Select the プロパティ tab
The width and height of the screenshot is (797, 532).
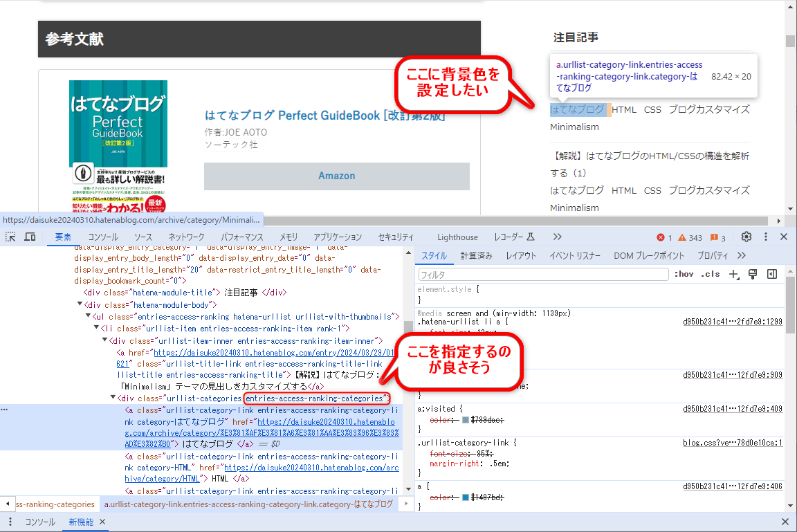click(x=712, y=255)
